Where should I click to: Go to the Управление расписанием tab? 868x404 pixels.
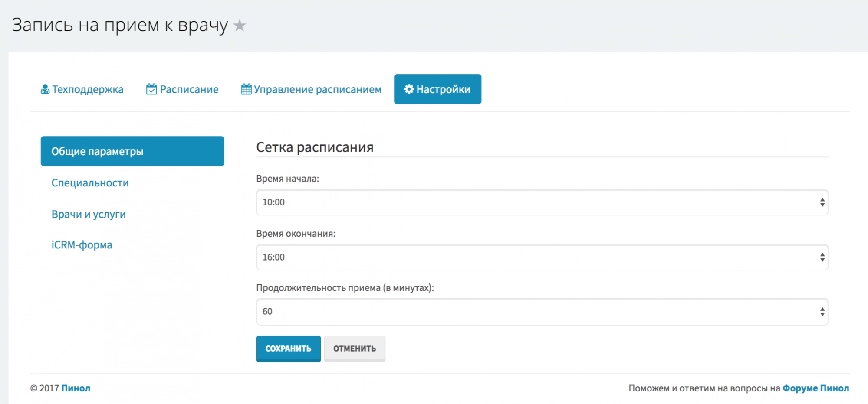pos(317,89)
